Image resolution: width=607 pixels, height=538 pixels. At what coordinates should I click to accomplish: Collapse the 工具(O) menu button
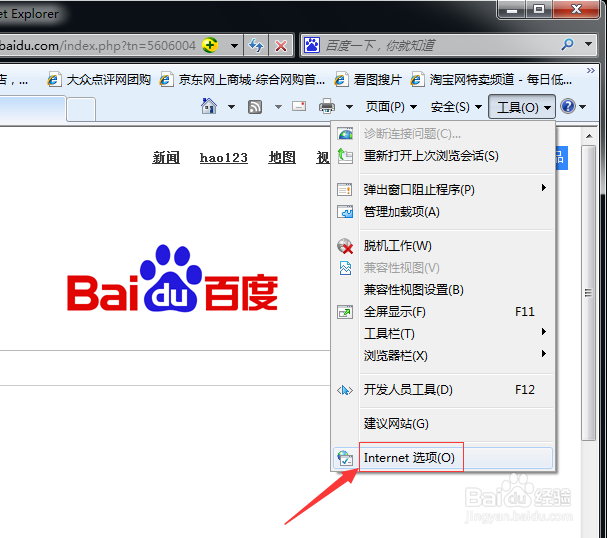[522, 107]
